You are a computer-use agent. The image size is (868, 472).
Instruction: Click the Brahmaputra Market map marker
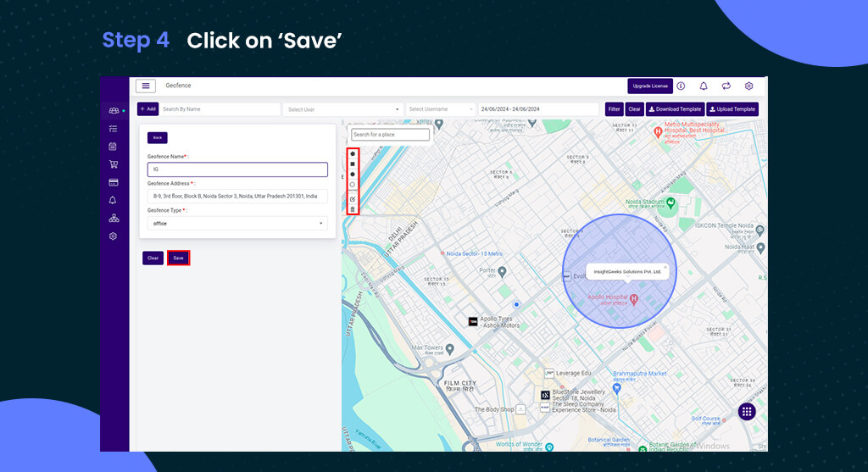pyautogui.click(x=617, y=388)
